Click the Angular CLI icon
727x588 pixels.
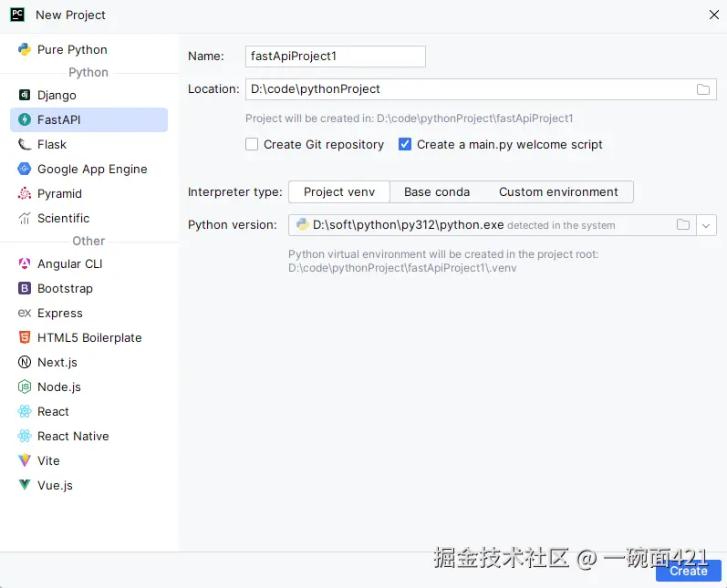click(x=24, y=263)
